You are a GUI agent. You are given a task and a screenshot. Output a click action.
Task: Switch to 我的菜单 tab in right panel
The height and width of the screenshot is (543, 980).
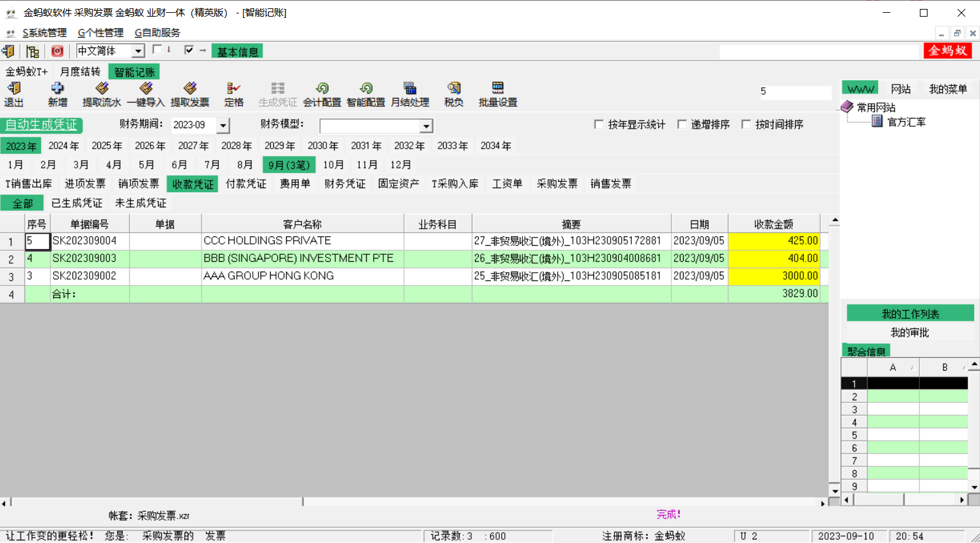[x=948, y=89]
